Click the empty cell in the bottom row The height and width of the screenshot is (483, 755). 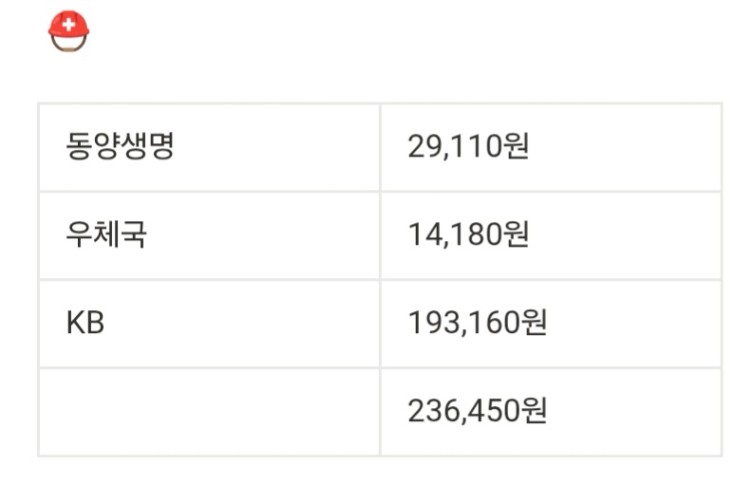coord(209,412)
